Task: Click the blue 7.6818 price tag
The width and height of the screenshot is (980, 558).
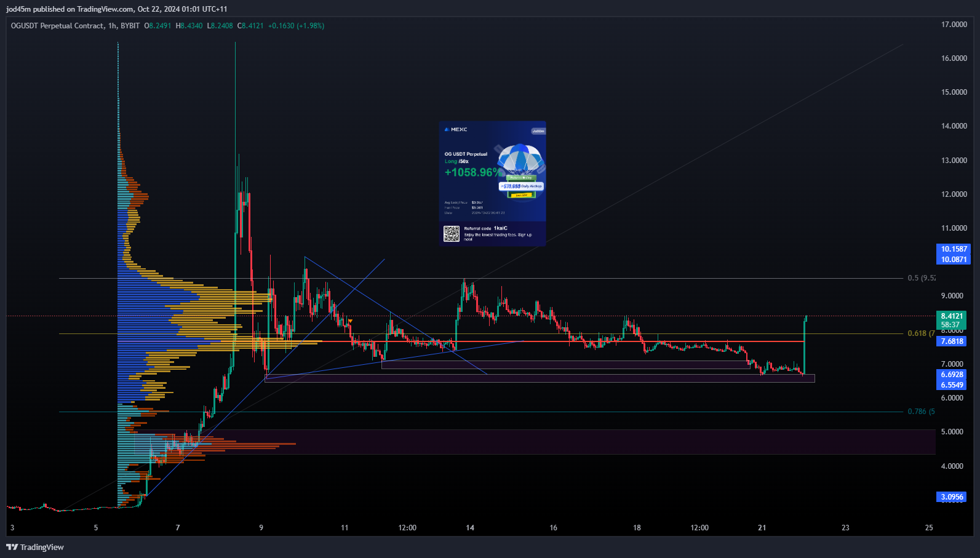Action: 952,341
